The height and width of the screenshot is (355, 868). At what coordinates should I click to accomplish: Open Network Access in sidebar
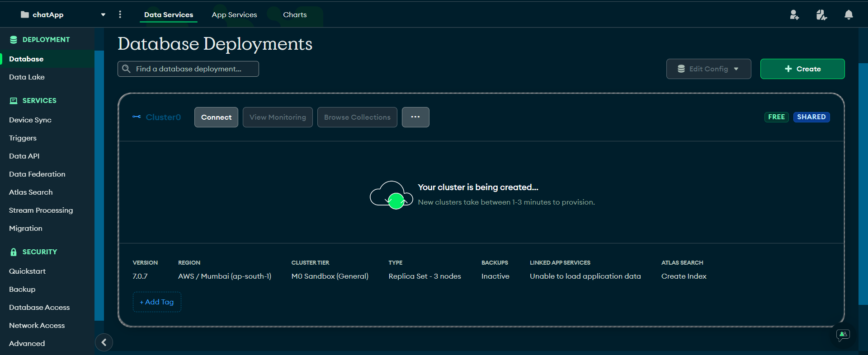pyautogui.click(x=37, y=326)
